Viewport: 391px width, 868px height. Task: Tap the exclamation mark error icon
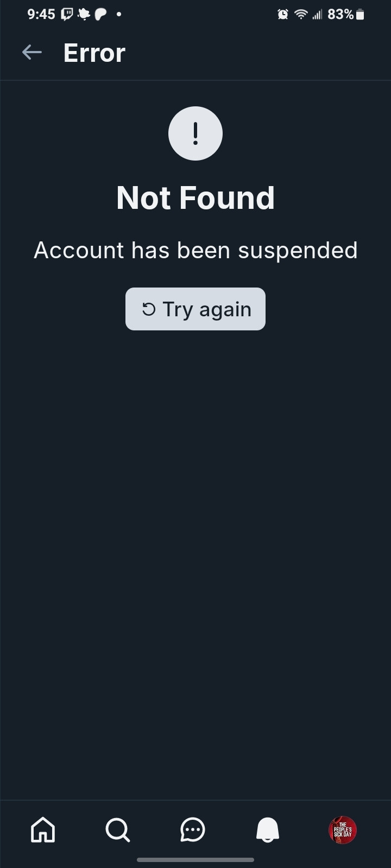pos(195,133)
